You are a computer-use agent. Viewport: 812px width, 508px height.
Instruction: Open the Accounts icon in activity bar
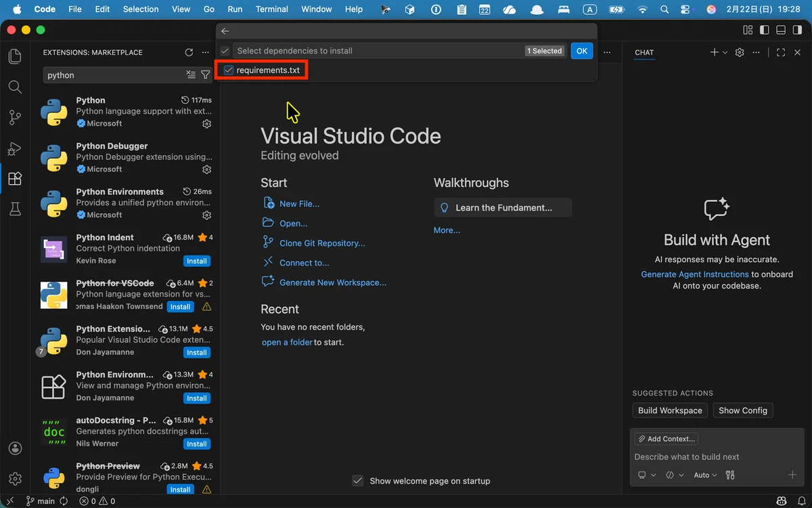tap(15, 448)
